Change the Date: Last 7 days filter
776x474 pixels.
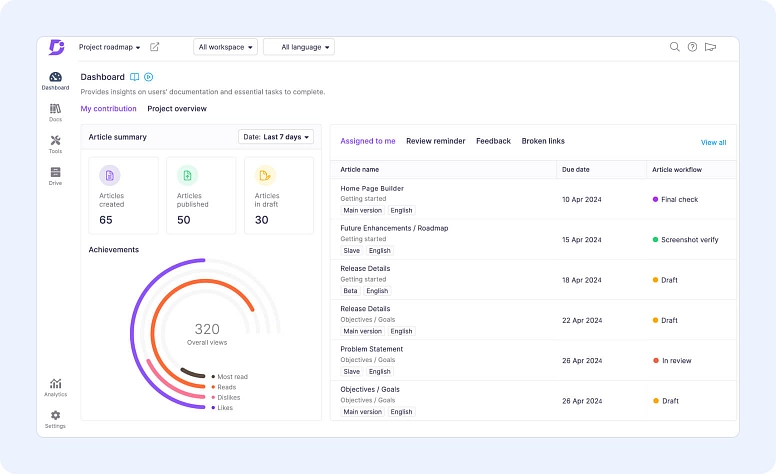(x=276, y=137)
